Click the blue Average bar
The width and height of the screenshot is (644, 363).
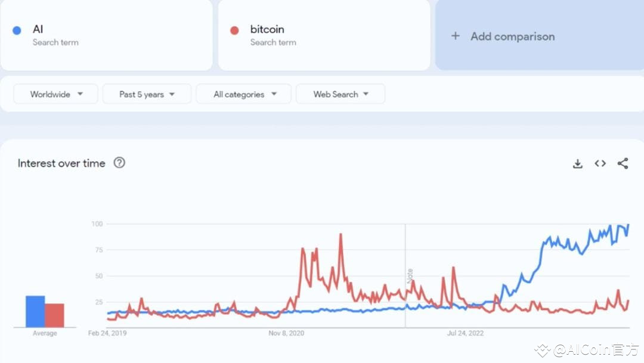[x=35, y=311]
